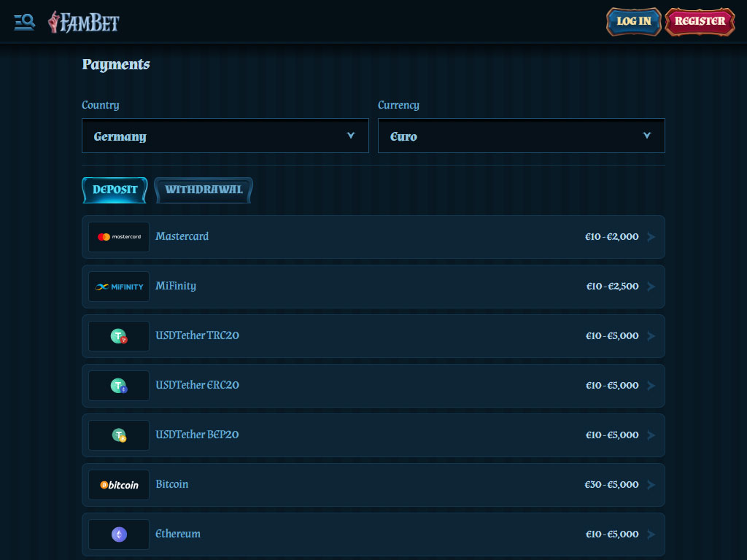The image size is (747, 560).
Task: Select the Bitcoin payment name
Action: [172, 484]
